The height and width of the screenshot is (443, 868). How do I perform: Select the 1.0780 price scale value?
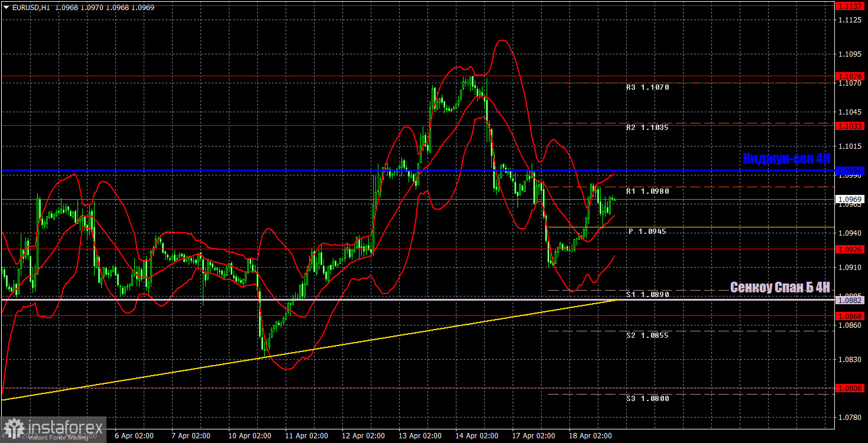(x=850, y=418)
